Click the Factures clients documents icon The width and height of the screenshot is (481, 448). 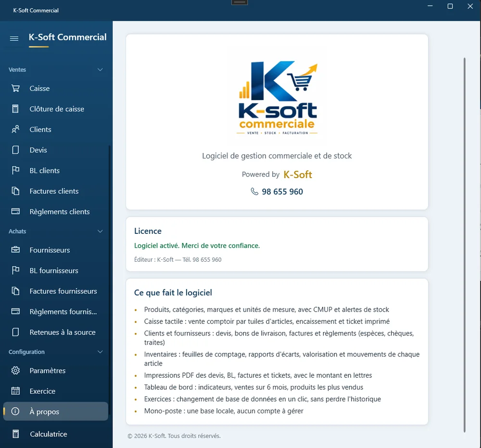(15, 191)
